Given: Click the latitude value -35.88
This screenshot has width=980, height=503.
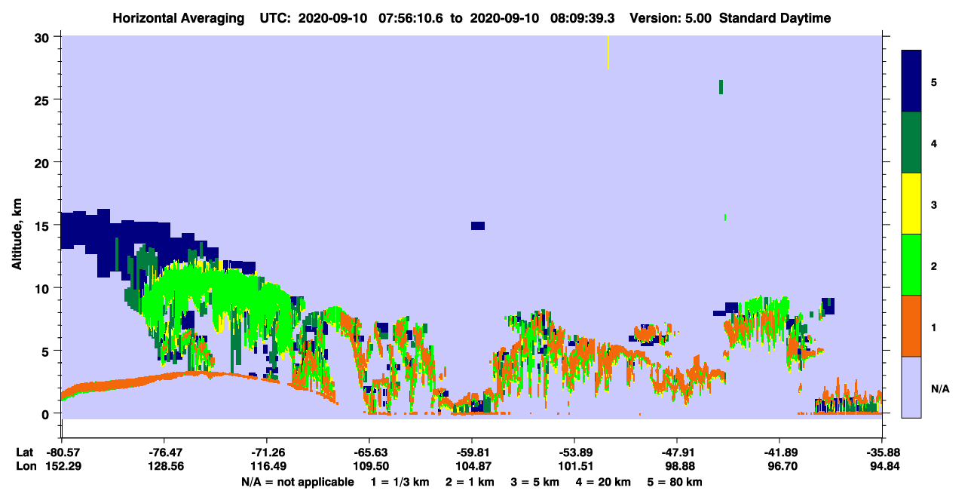Looking at the screenshot, I should [882, 452].
